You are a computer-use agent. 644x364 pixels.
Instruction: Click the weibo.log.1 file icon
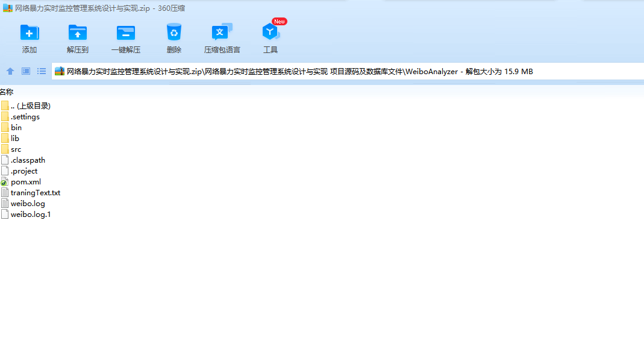coord(4,215)
